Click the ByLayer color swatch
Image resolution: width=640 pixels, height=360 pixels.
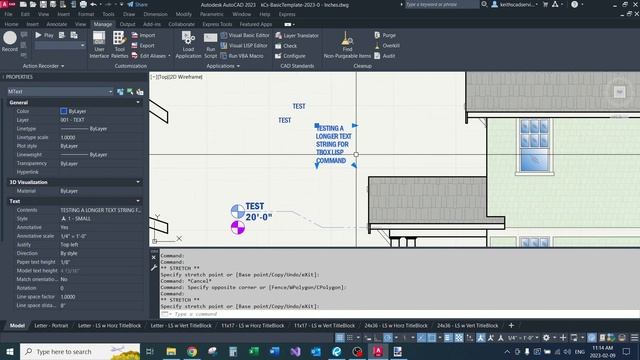tap(64, 111)
